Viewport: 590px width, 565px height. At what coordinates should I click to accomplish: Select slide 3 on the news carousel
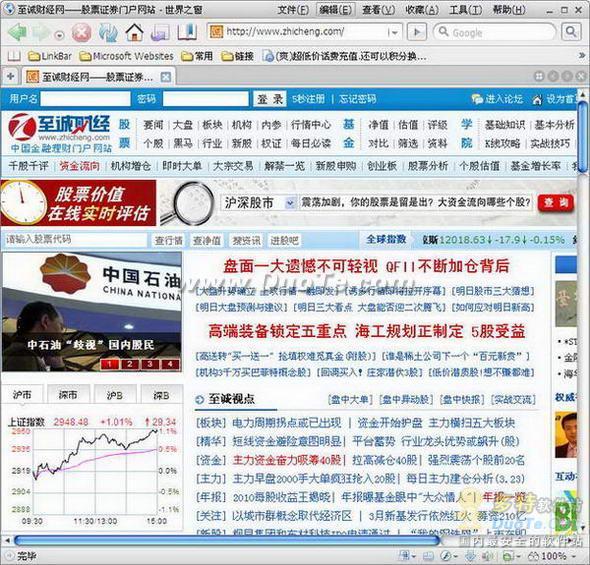click(x=150, y=364)
